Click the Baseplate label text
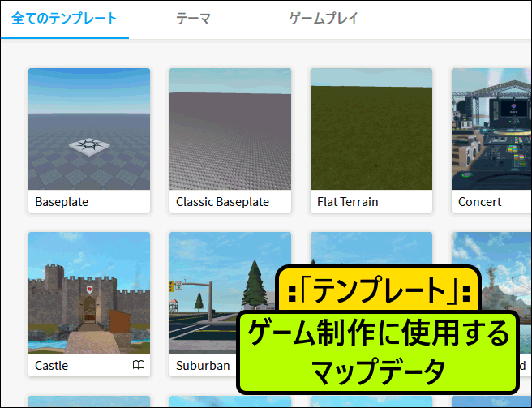 62,202
